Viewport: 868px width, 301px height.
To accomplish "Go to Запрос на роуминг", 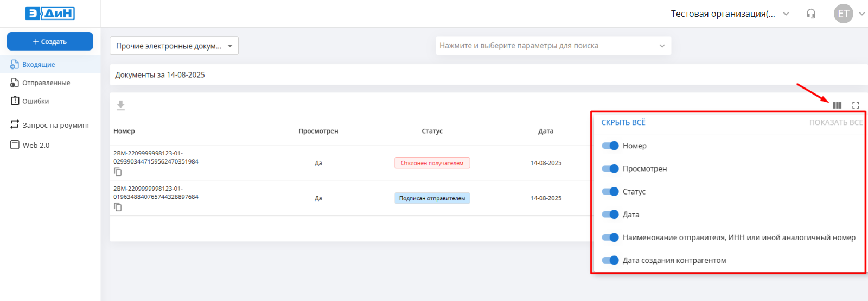I will [x=56, y=125].
